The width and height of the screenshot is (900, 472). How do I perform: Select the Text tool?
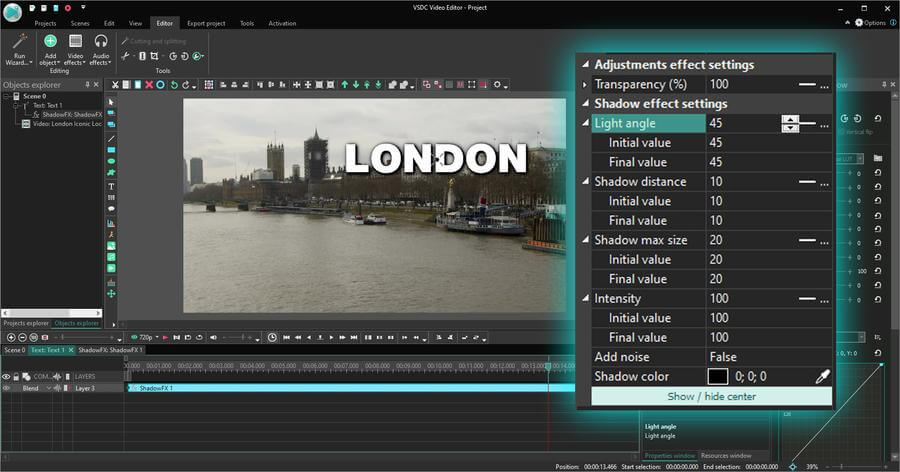click(111, 186)
